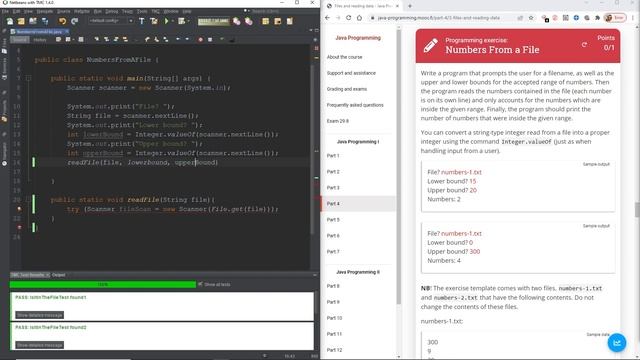This screenshot has width=640, height=360.
Task: Open About the course link
Action: (344, 57)
